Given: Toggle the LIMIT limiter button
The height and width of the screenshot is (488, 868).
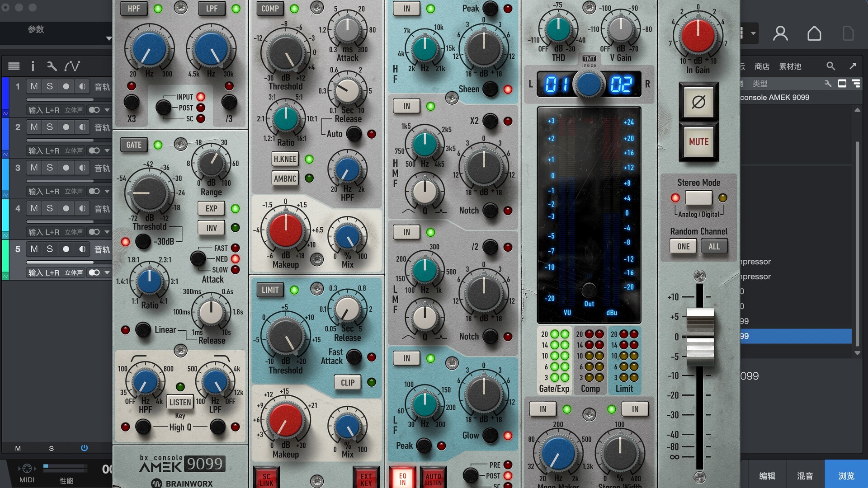Looking at the screenshot, I should (270, 290).
